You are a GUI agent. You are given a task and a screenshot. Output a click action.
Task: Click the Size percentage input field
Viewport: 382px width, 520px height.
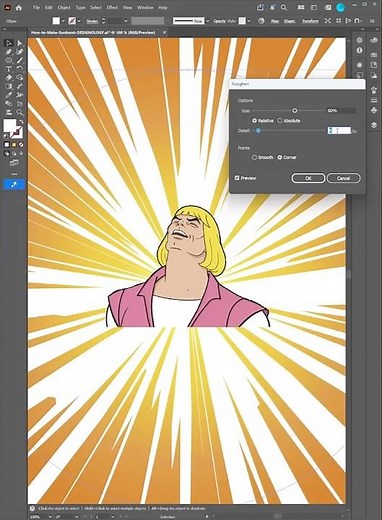(341, 110)
